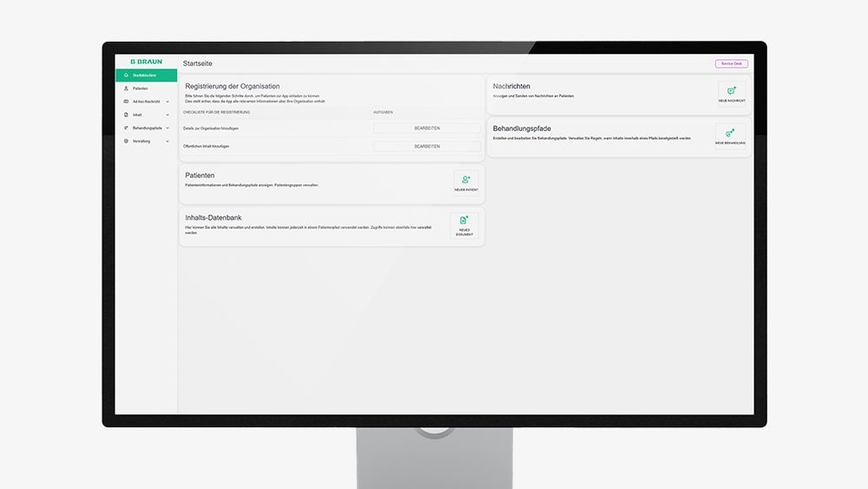Click the Startseite page title

click(198, 63)
